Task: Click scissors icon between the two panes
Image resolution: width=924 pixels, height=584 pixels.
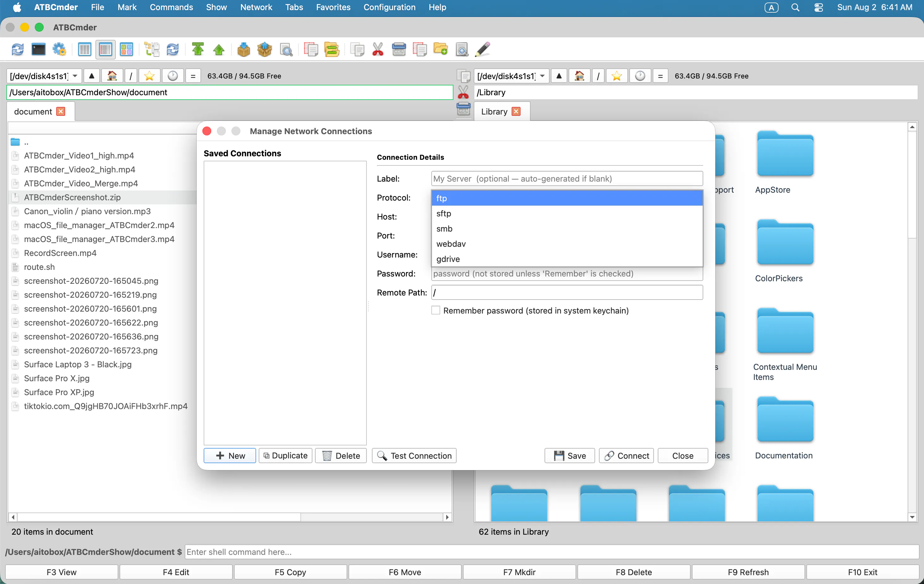Action: (463, 92)
